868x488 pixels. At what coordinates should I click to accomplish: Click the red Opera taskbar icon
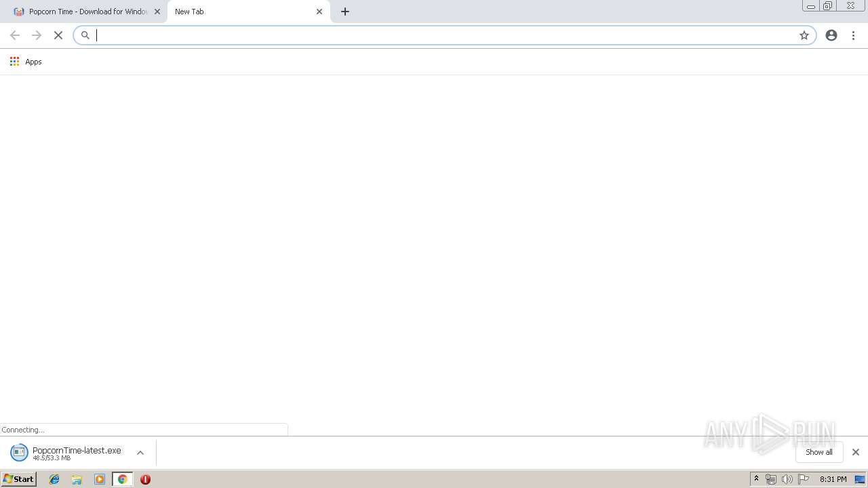145,479
